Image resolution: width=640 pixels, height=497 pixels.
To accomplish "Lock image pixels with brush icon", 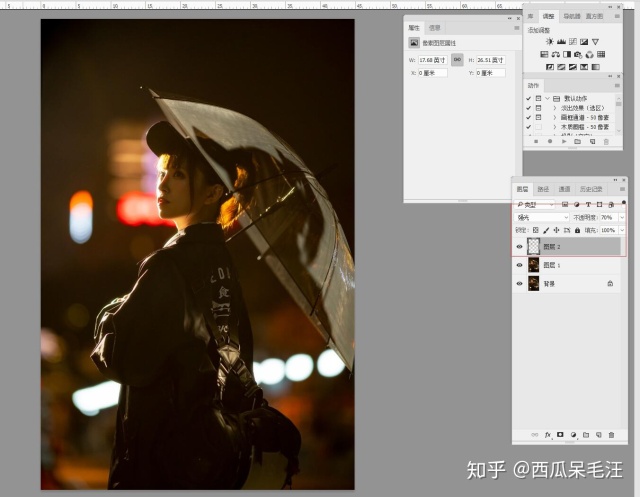I will click(x=546, y=230).
